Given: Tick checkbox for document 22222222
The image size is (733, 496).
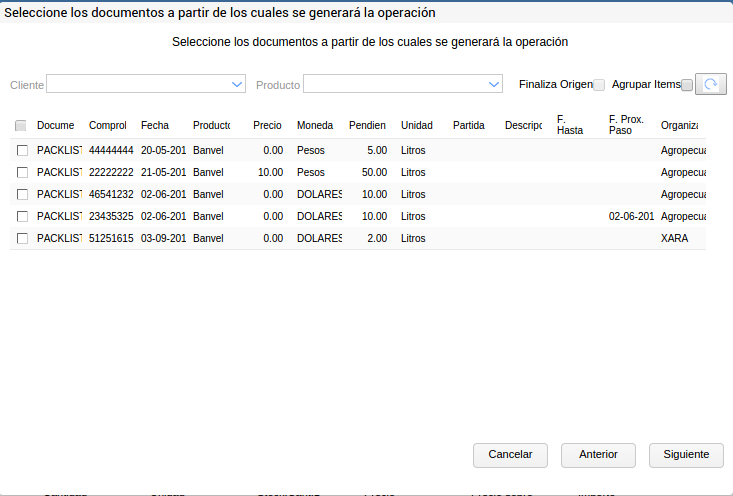Looking at the screenshot, I should point(22,172).
